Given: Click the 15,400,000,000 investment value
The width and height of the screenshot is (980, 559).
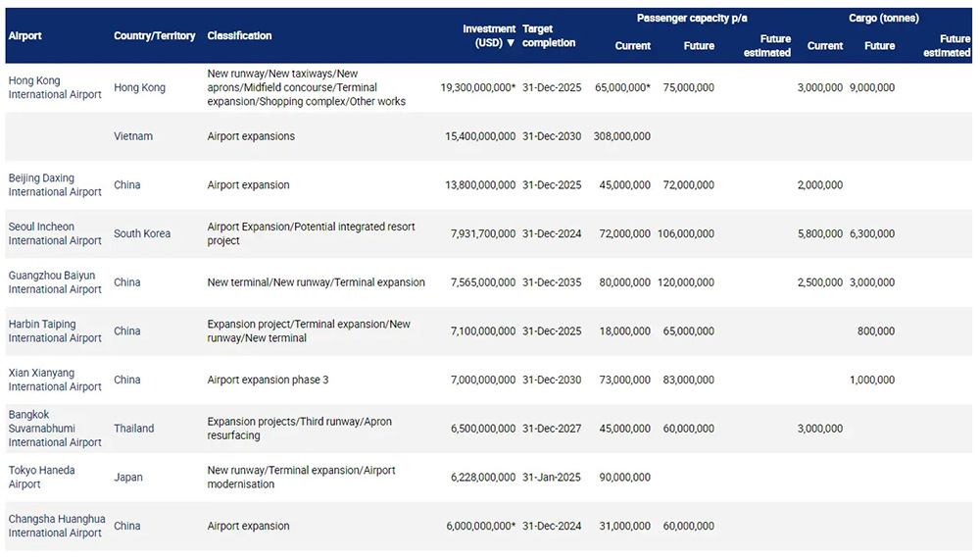Looking at the screenshot, I should click(480, 136).
